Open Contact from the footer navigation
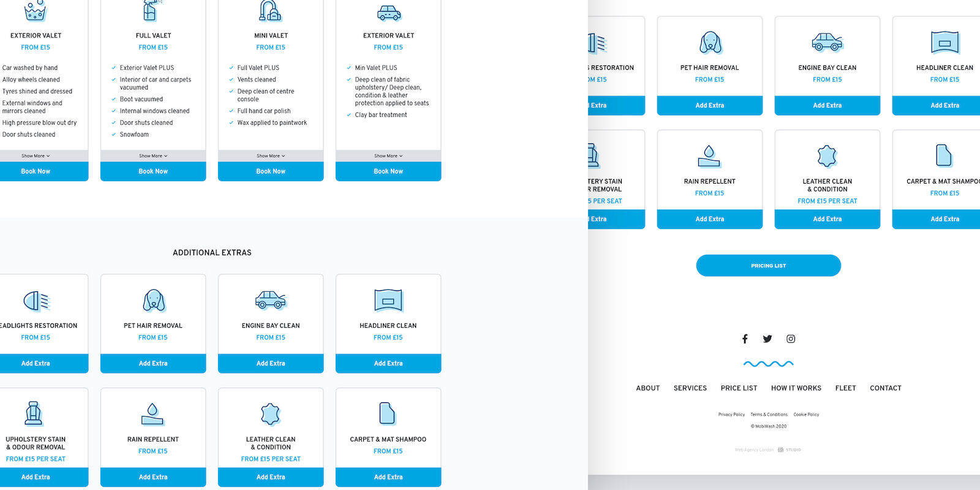This screenshot has width=980, height=490. pos(885,388)
